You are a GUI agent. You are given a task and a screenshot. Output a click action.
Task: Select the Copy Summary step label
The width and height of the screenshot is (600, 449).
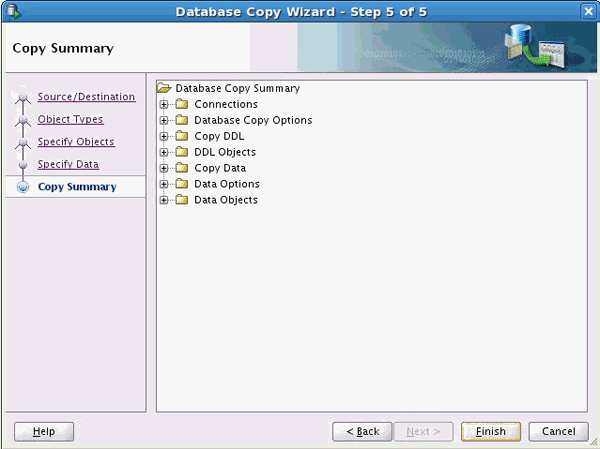77,187
